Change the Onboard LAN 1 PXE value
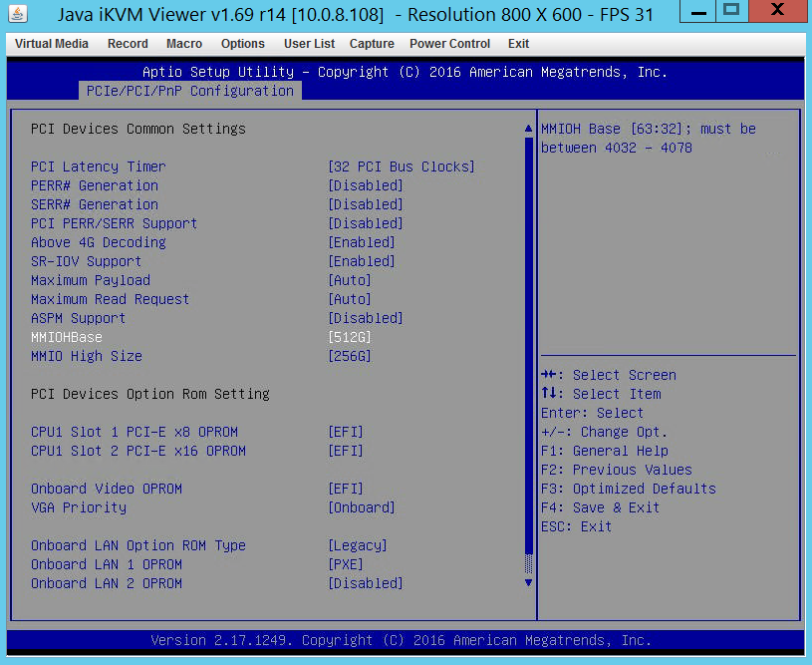The height and width of the screenshot is (665, 812). [346, 564]
